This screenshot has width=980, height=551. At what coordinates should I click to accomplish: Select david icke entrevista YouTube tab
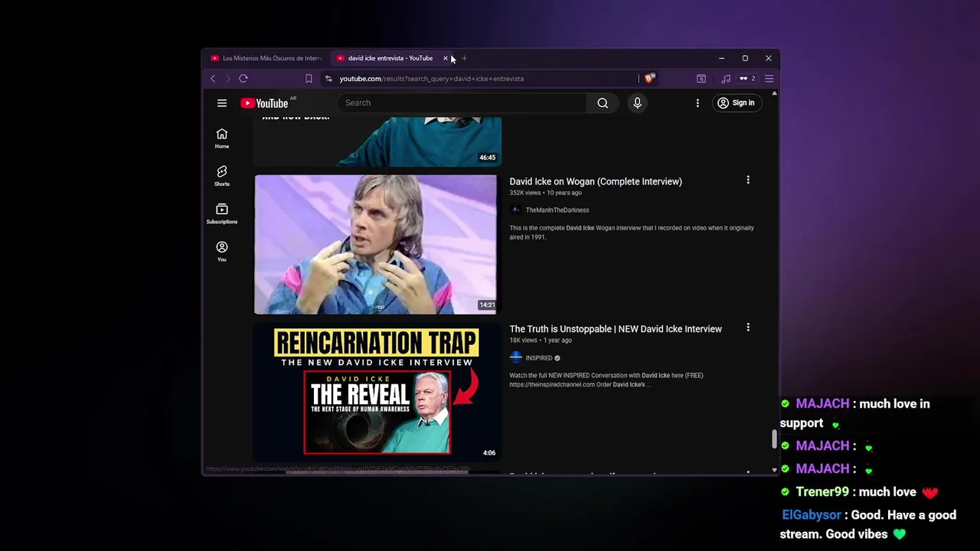coord(390,58)
